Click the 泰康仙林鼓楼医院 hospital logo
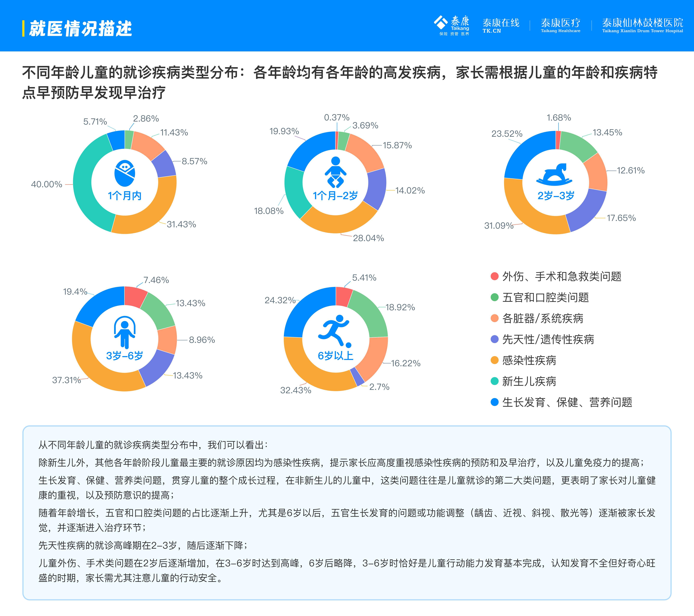 (642, 26)
